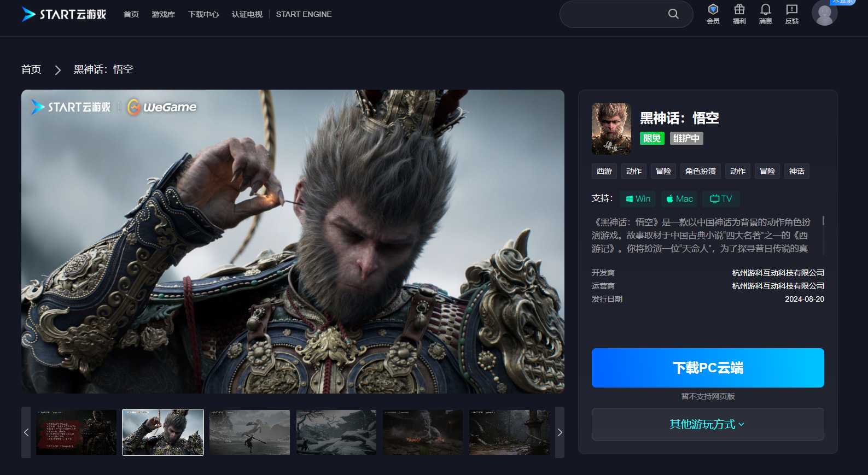The height and width of the screenshot is (475, 868).
Task: Click the 暂不支持网页版 note
Action: [708, 396]
